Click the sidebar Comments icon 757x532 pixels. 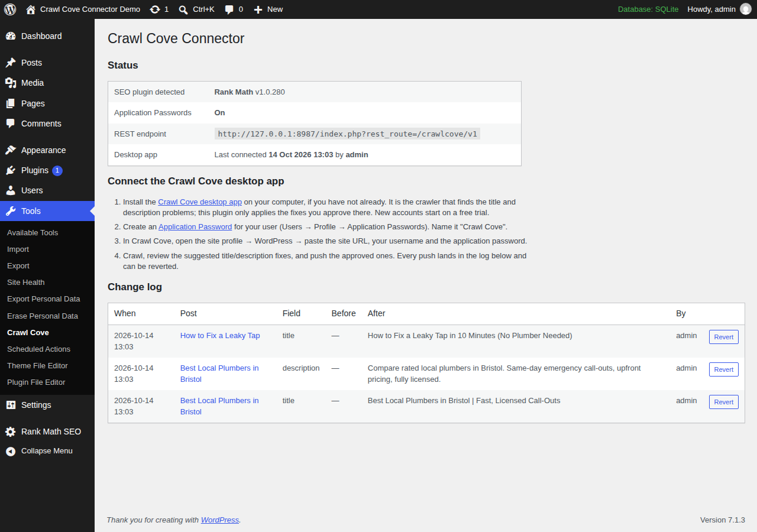(11, 124)
